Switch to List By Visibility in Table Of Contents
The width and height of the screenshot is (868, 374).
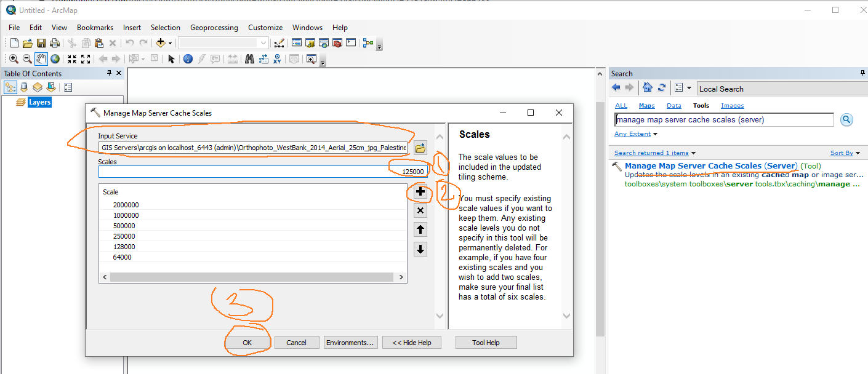(x=38, y=87)
